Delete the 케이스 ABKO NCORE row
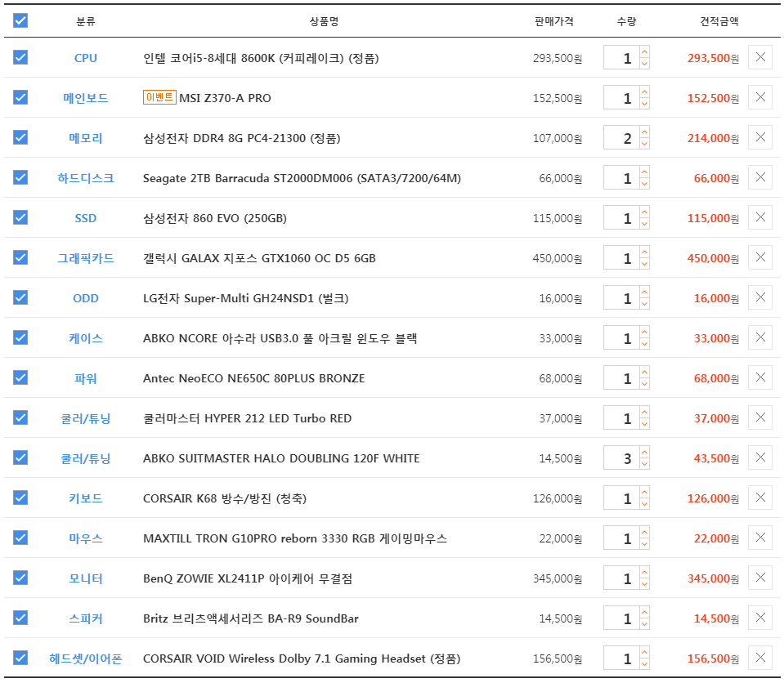784x683 pixels. pos(760,337)
